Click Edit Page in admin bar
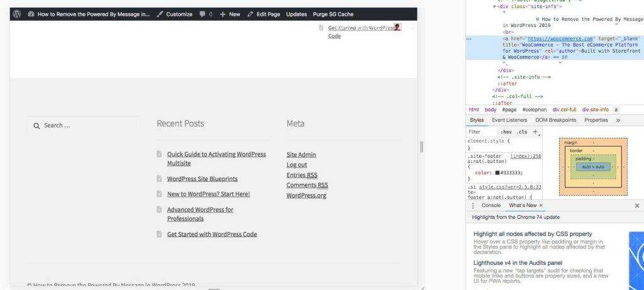Screen dimensions: 644x290 264,14
